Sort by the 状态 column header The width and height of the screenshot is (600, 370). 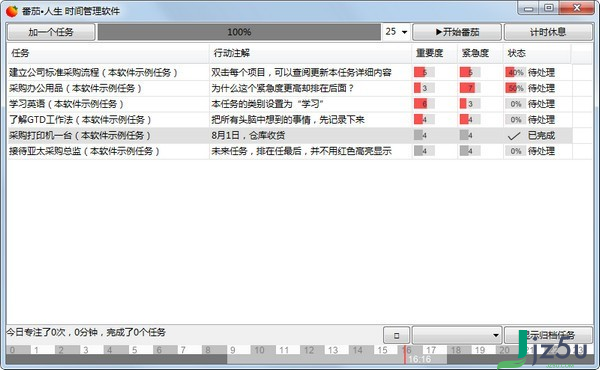[x=537, y=53]
